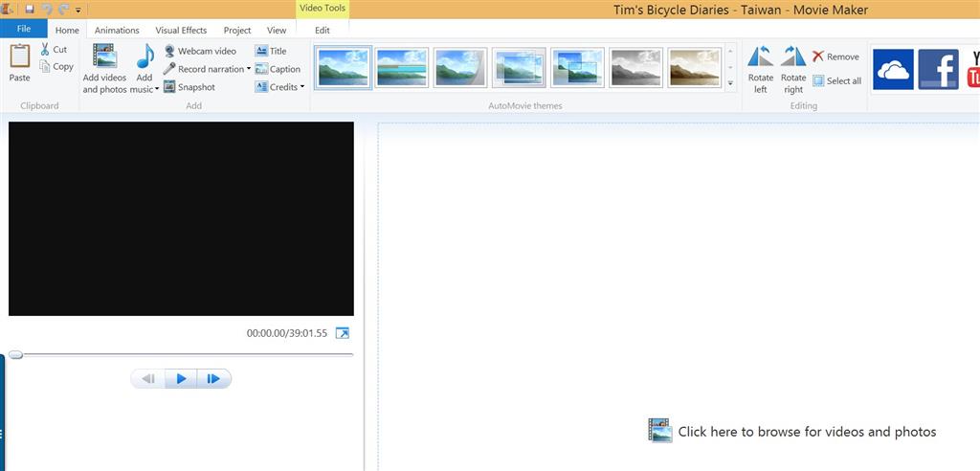Share movie to Facebook
Screen dimensions: 980x471
pyautogui.click(x=939, y=70)
